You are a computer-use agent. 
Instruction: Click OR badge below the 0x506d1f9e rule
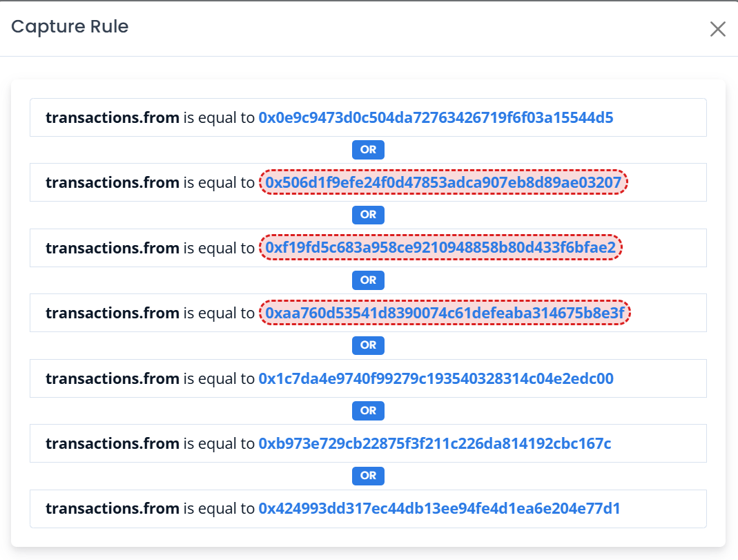(368, 215)
